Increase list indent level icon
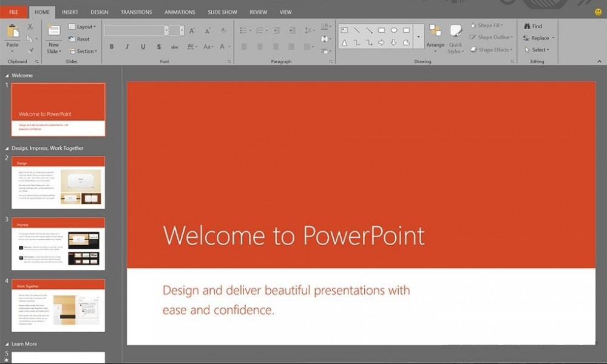The height and width of the screenshot is (364, 607). (292, 30)
